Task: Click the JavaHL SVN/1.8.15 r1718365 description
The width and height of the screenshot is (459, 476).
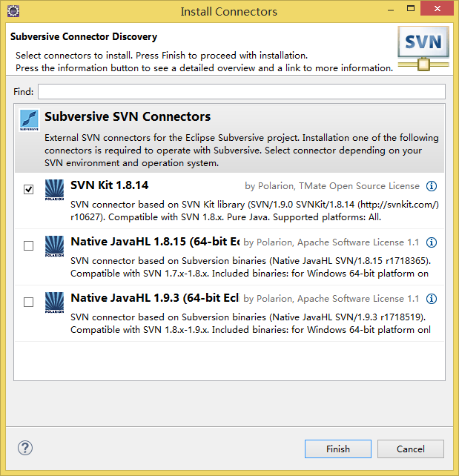Action: coord(251,267)
